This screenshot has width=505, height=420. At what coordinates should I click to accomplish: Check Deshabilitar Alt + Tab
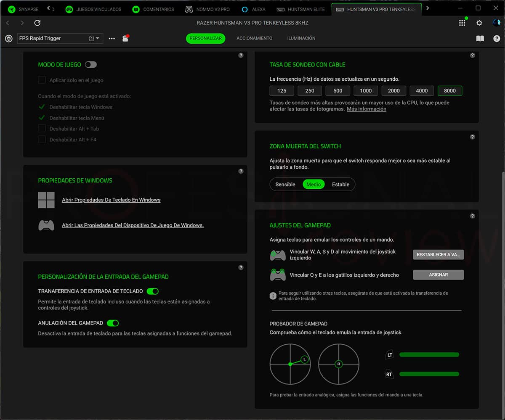click(x=42, y=129)
